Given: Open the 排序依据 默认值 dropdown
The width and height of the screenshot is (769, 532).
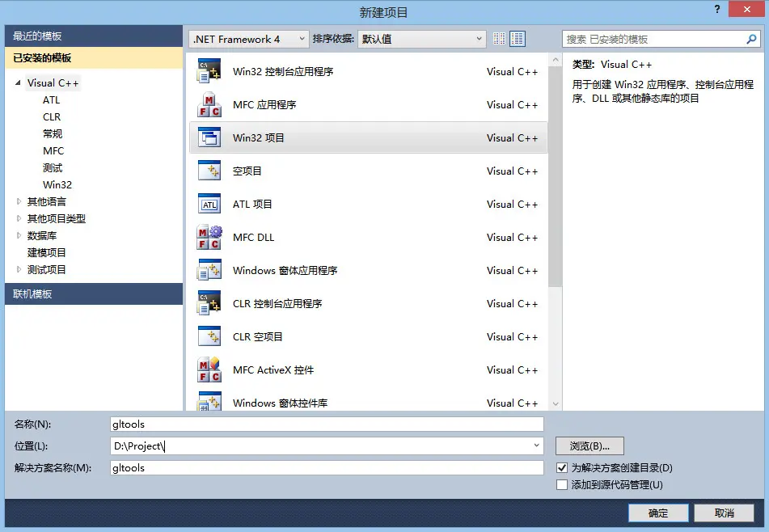Looking at the screenshot, I should [422, 40].
